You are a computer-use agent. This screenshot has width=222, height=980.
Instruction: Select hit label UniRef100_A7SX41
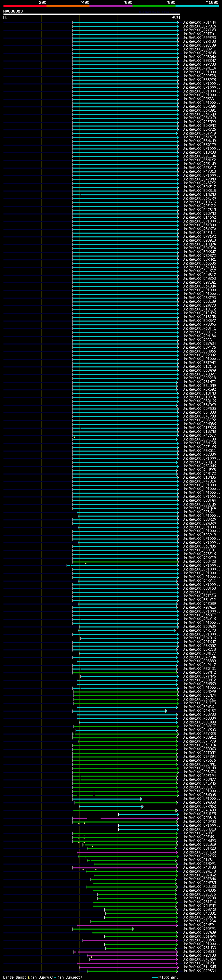pyautogui.click(x=199, y=512)
